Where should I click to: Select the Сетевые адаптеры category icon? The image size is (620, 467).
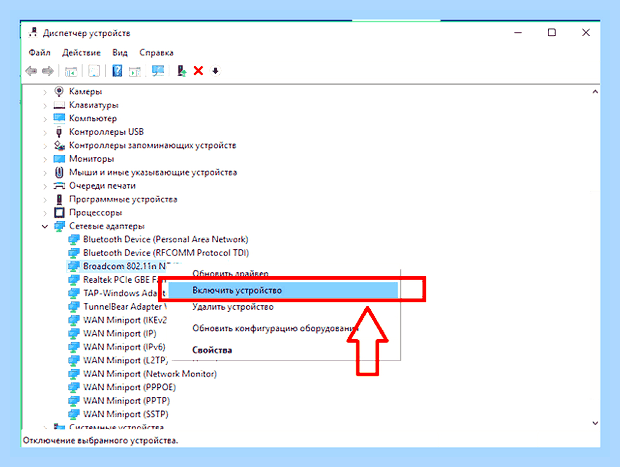click(59, 226)
